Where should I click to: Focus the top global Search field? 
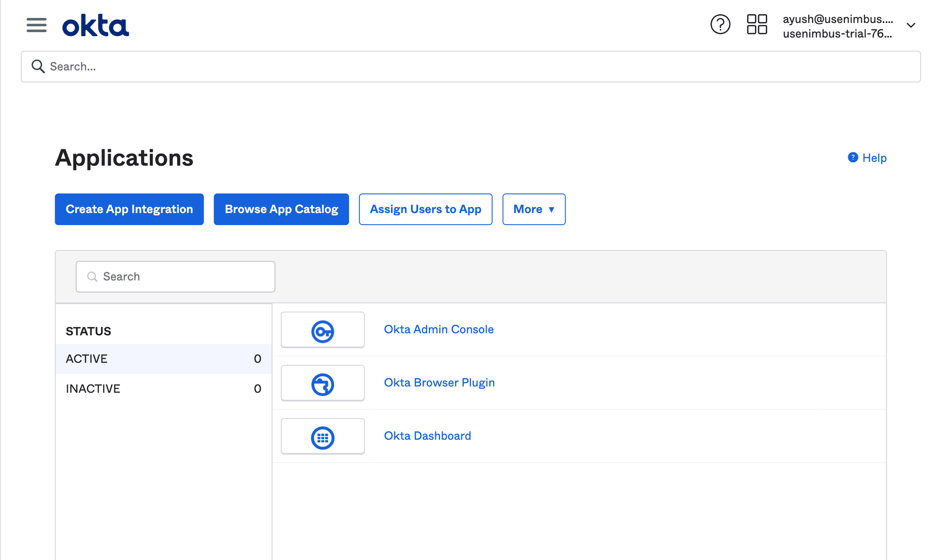click(470, 67)
